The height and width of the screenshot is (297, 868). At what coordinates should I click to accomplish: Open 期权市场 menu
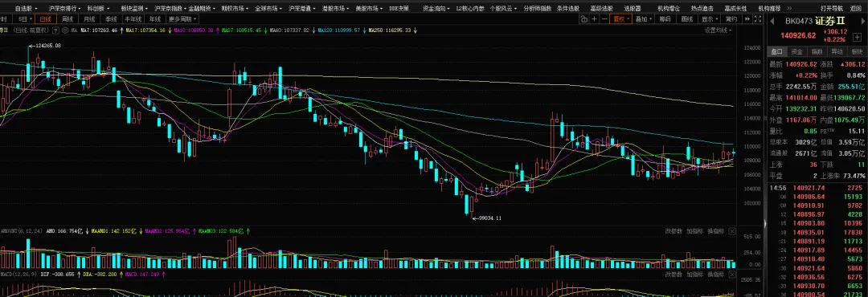235,9
